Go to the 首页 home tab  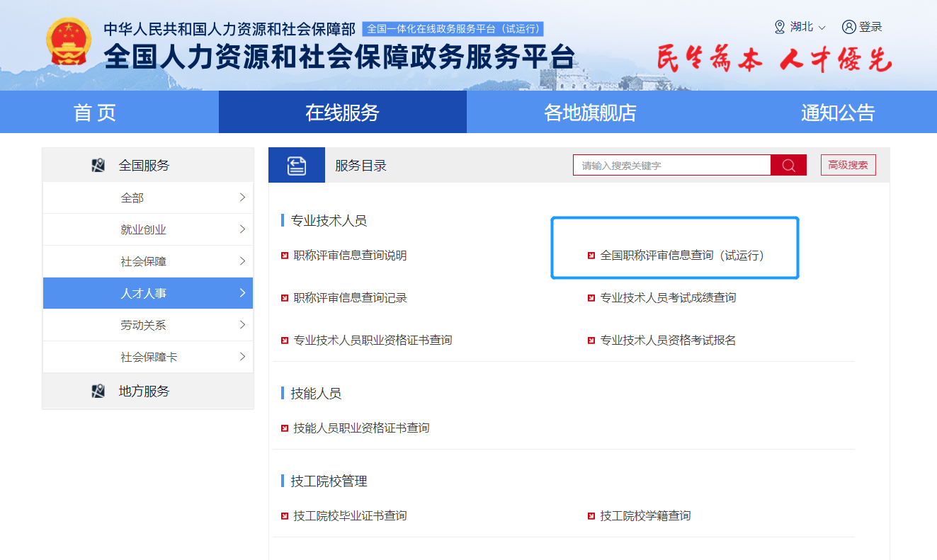95,113
